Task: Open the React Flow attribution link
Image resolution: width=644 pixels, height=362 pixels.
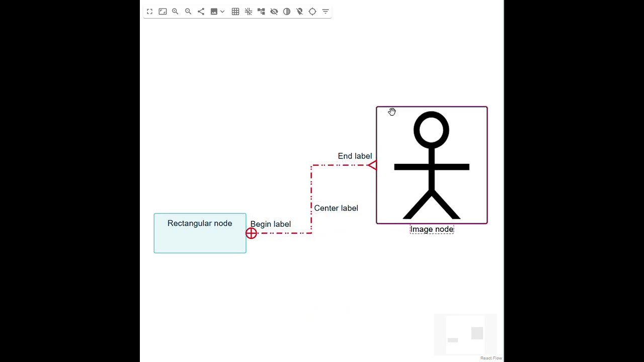Action: pyautogui.click(x=491, y=358)
